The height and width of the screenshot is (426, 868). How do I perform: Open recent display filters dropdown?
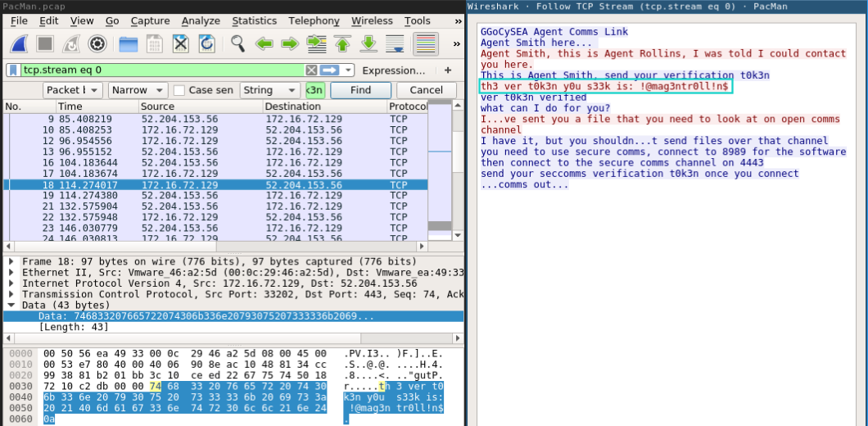(x=348, y=70)
